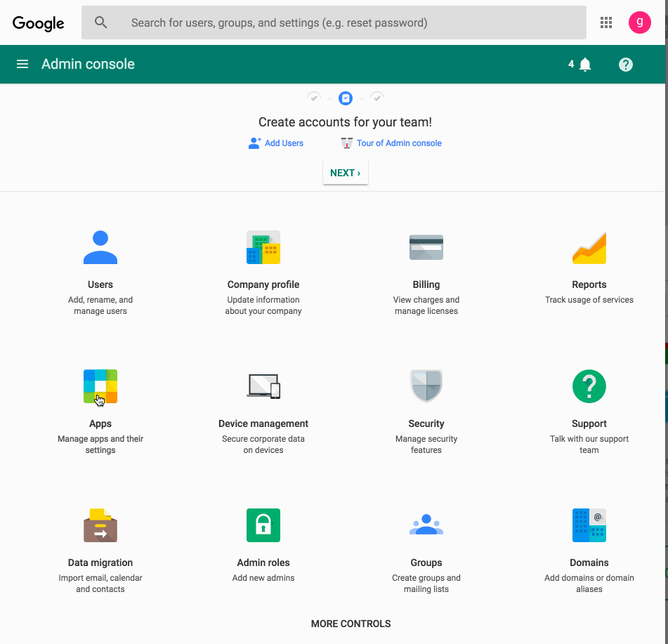Click the Support label text
668x644 pixels.
point(589,423)
